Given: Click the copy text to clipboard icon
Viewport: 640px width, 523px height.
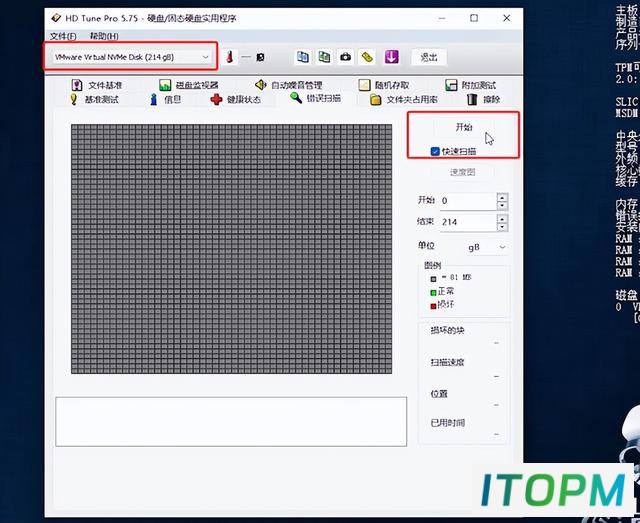Looking at the screenshot, I should point(302,57).
